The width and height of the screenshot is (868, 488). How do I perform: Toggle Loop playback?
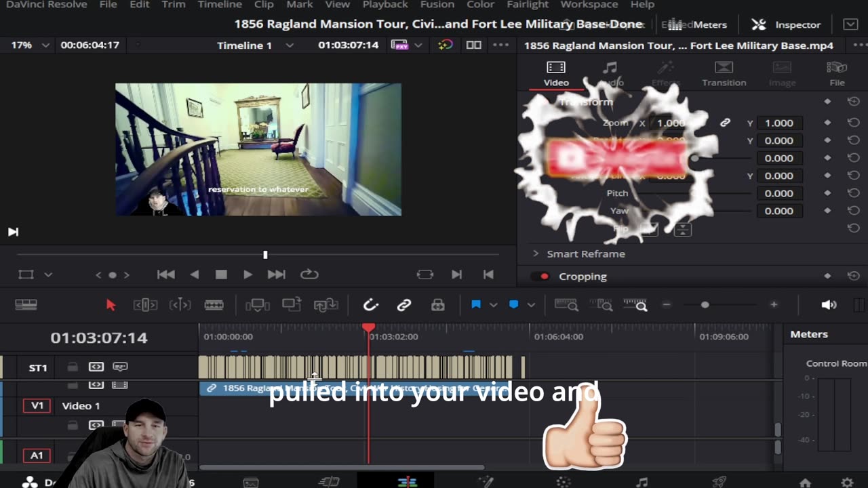(x=309, y=274)
